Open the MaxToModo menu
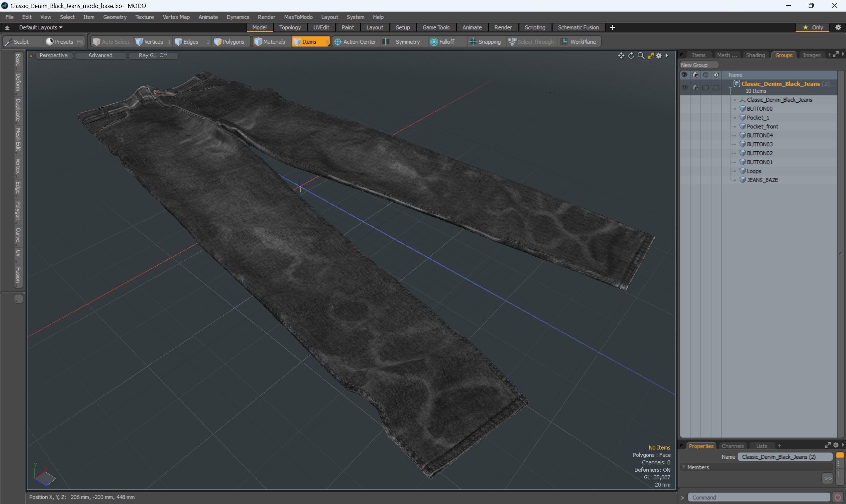 coord(298,17)
